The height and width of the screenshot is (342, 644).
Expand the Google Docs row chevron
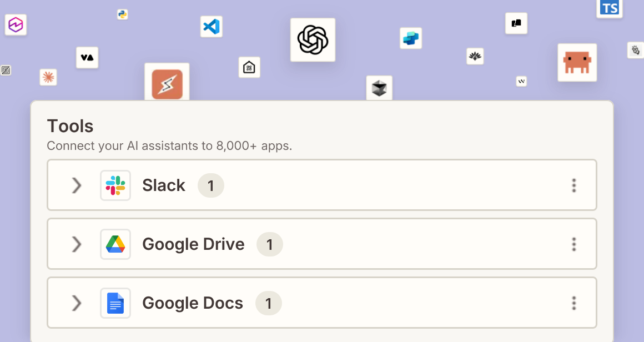coord(77,303)
